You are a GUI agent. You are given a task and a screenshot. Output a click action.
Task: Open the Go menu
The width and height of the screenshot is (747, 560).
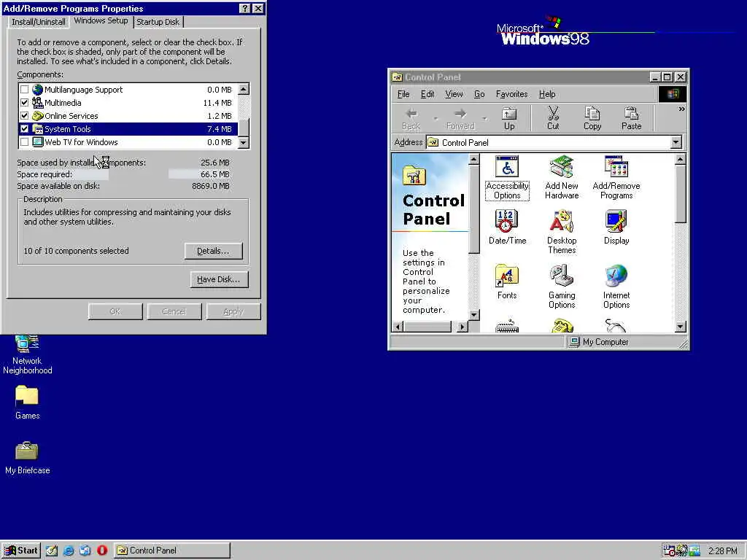point(479,94)
